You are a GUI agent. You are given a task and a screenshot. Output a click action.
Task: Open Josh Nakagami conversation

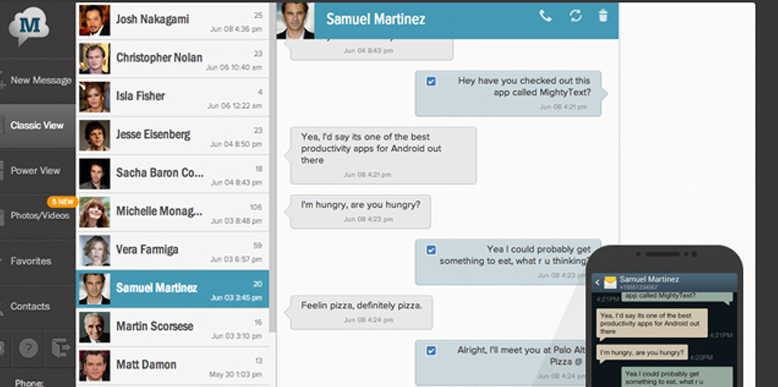point(172,20)
